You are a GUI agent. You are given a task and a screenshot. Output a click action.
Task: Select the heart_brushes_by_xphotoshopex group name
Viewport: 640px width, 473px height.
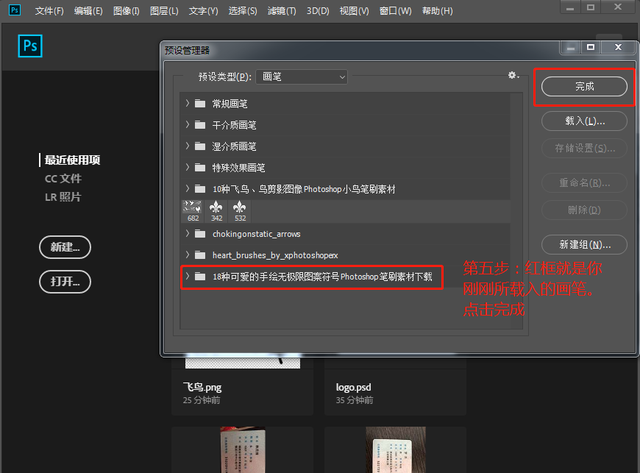coord(275,255)
